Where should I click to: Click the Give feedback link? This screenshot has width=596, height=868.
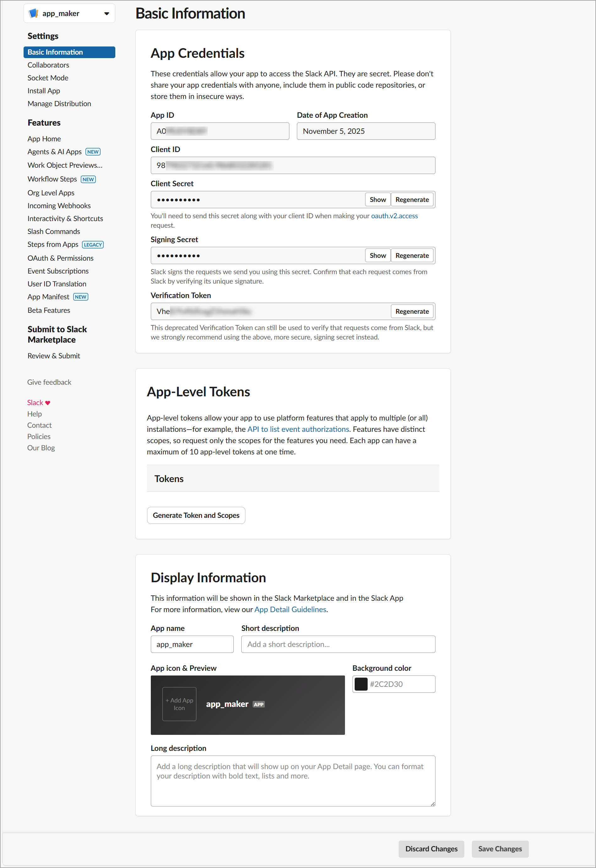tap(49, 382)
